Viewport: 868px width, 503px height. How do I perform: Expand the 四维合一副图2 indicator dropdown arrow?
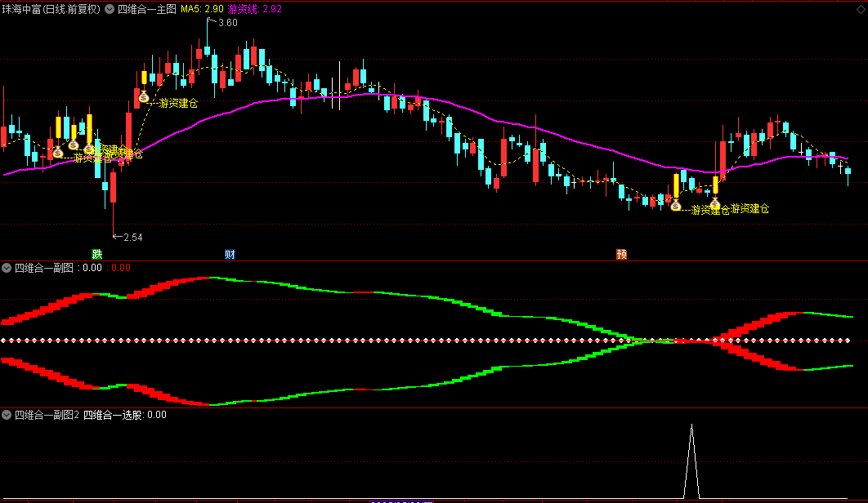7,415
